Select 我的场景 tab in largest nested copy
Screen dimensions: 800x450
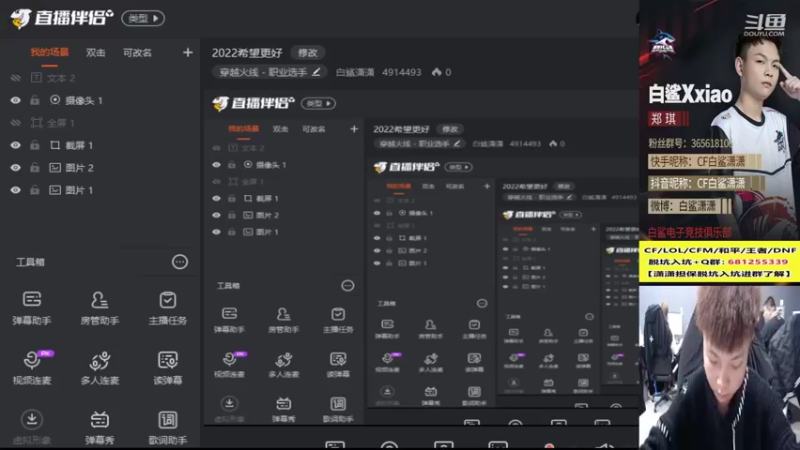243,129
